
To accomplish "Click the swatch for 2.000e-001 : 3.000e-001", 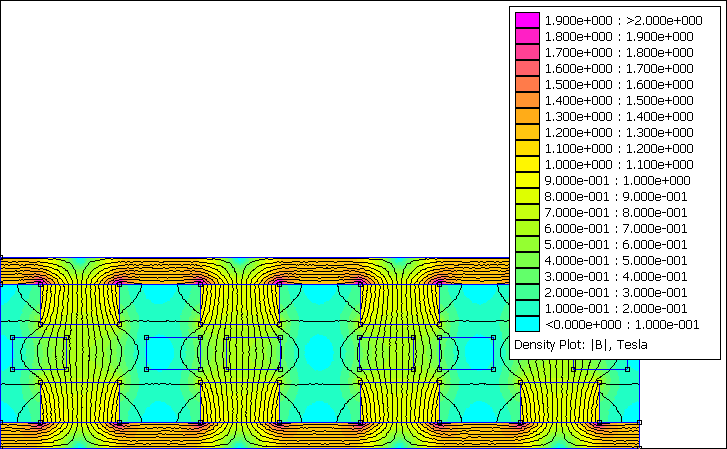I will (x=527, y=292).
